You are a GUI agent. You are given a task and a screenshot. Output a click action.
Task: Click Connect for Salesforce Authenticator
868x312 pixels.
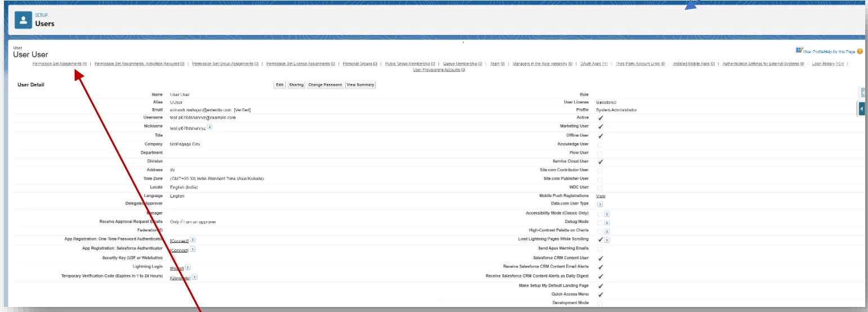point(179,249)
